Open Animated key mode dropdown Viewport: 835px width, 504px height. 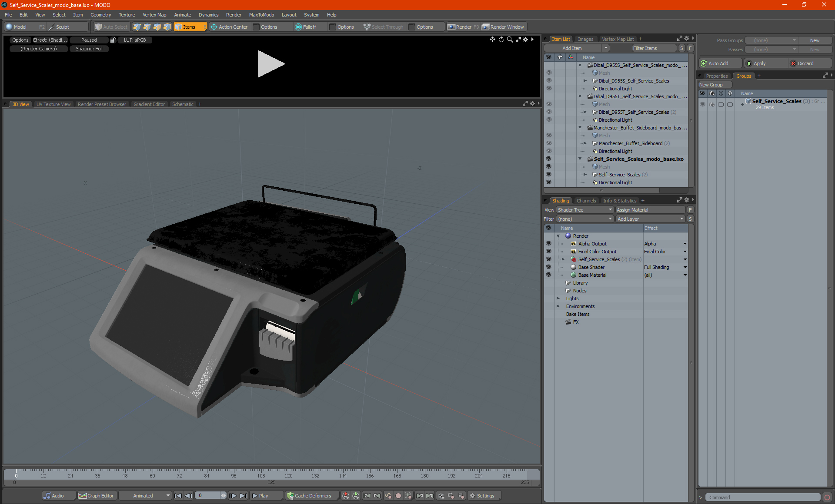[146, 496]
